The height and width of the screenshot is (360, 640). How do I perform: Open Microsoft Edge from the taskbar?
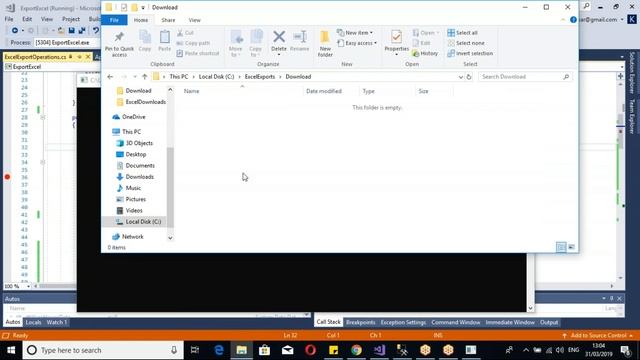[x=219, y=350]
